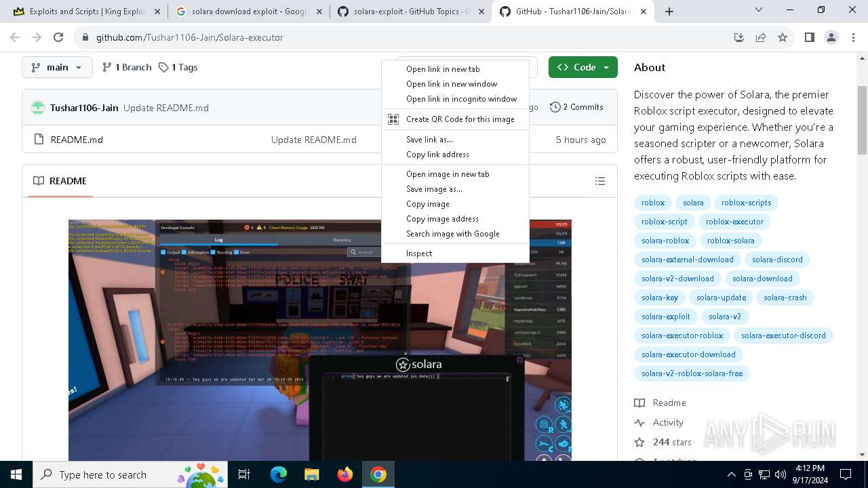This screenshot has width=868, height=488.
Task: Click the solara-v2-roblox-solara-free tag
Action: click(692, 373)
